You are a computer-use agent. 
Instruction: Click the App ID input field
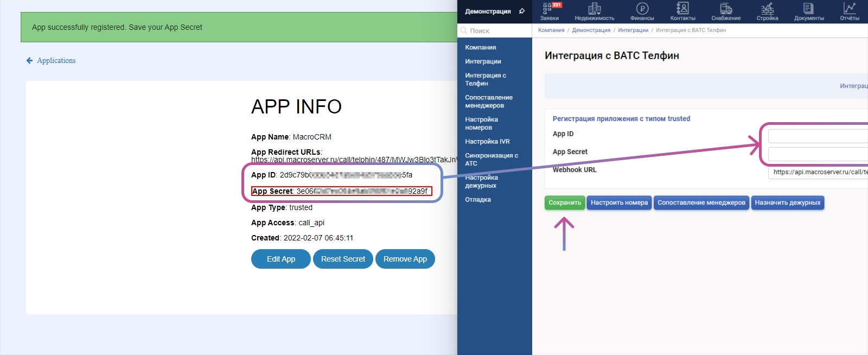[817, 136]
